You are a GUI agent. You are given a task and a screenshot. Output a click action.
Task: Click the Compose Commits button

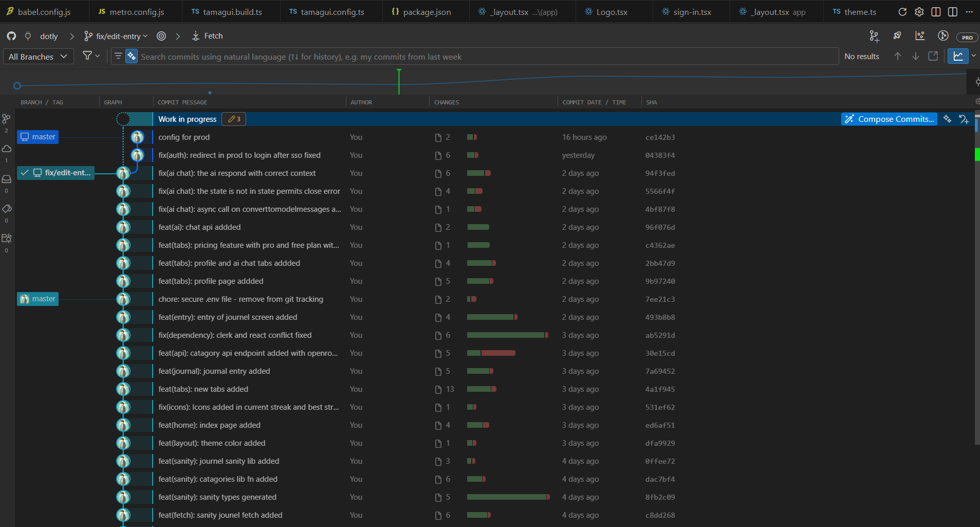(x=889, y=119)
